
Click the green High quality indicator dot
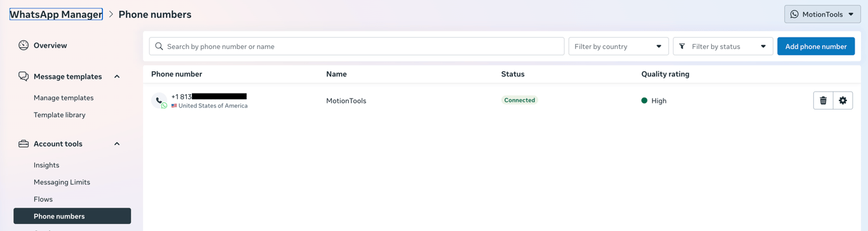tap(644, 101)
